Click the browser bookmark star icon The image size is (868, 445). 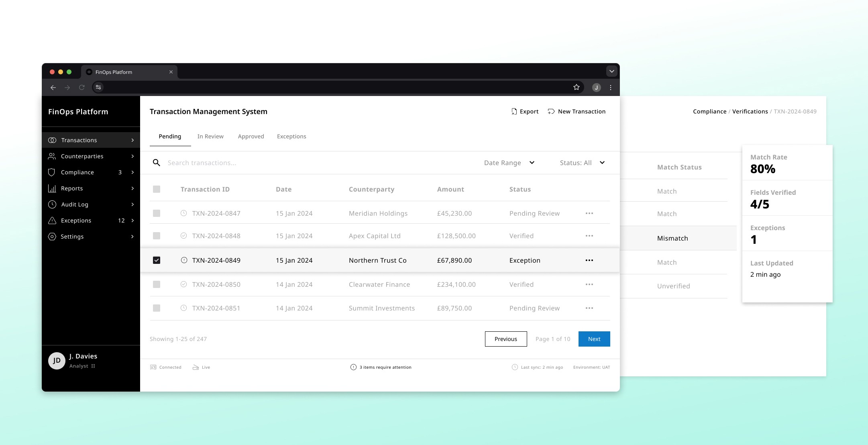pos(577,87)
